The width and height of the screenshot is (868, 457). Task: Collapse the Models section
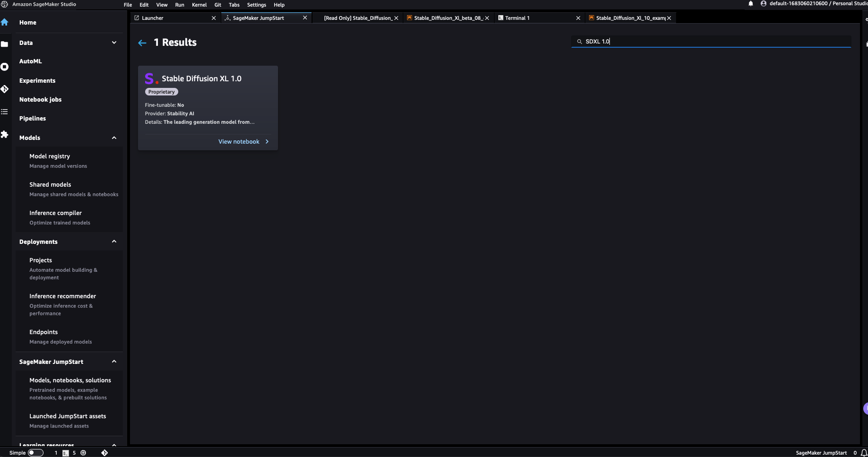click(x=114, y=138)
